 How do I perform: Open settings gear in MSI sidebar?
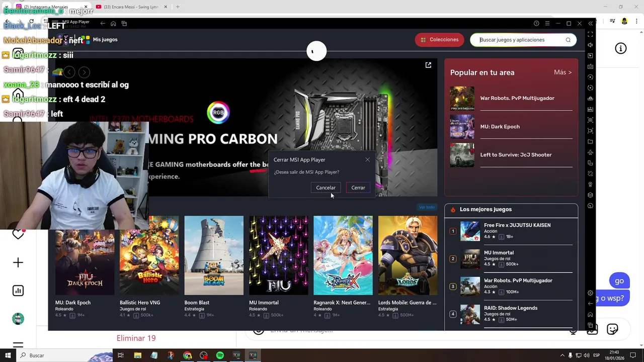(590, 293)
